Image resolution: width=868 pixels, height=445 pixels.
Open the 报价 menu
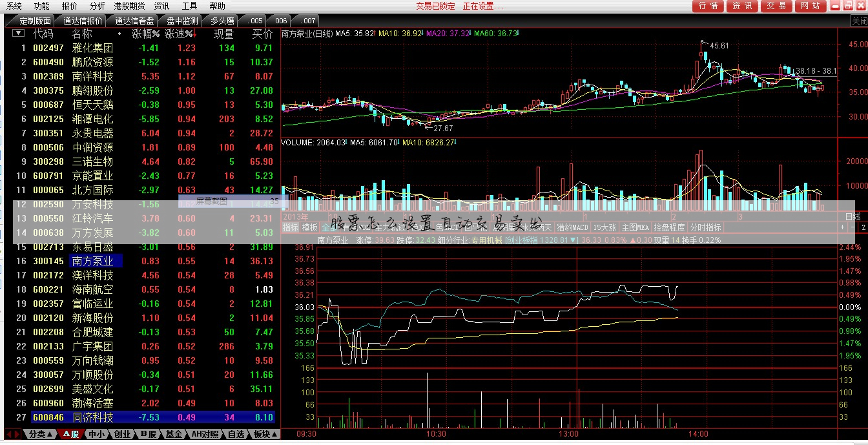pos(70,6)
